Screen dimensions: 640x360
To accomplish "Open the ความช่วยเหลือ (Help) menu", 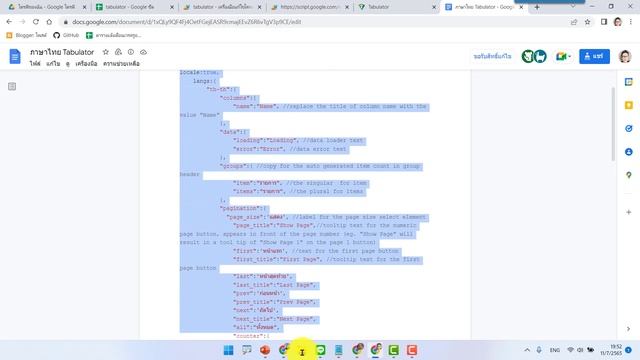I will coord(121,63).
